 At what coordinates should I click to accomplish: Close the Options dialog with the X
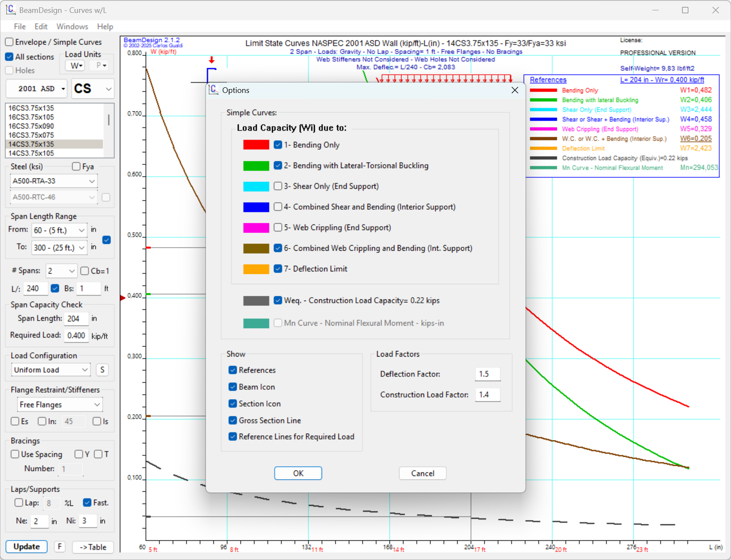[x=515, y=90]
